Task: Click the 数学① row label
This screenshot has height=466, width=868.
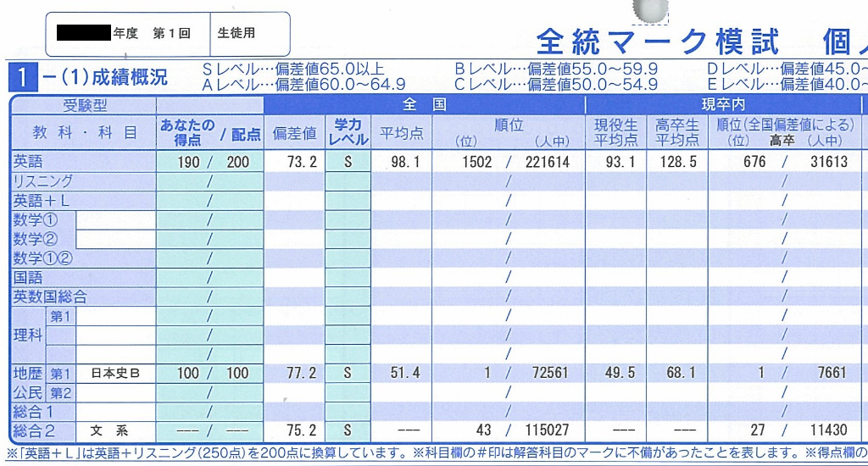Action: click(x=36, y=219)
